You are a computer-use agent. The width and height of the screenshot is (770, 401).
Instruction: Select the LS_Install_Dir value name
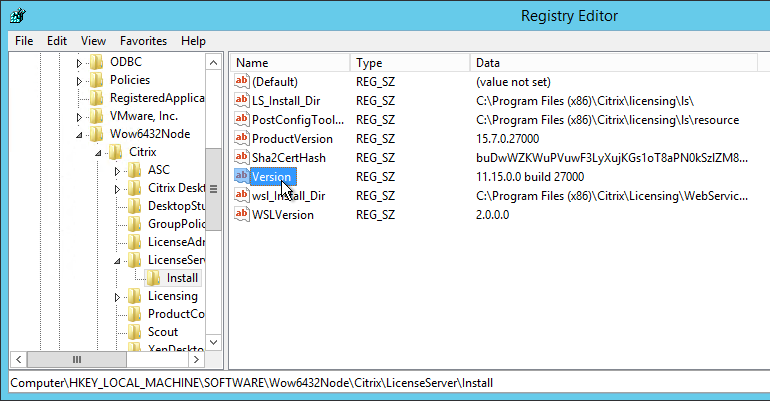[x=286, y=101]
